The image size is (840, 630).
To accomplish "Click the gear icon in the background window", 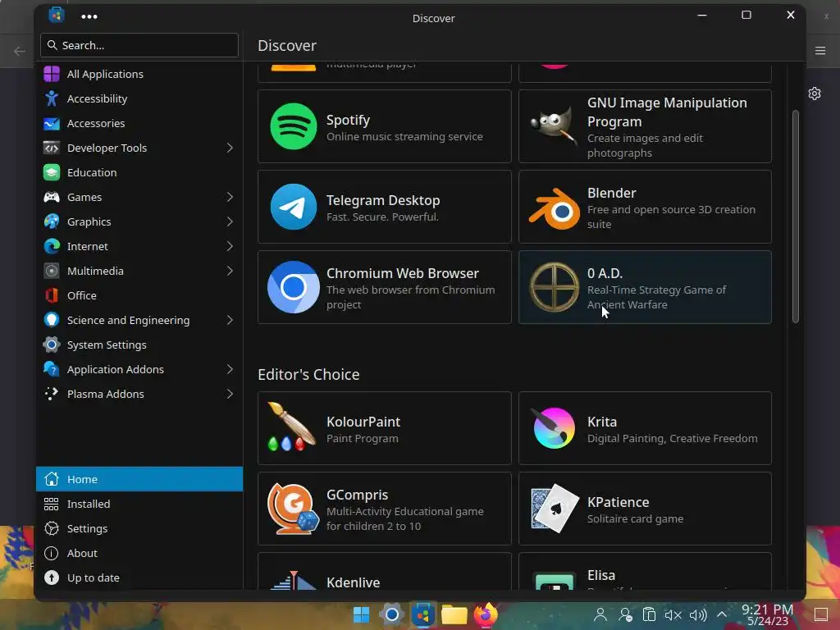I will (x=815, y=94).
